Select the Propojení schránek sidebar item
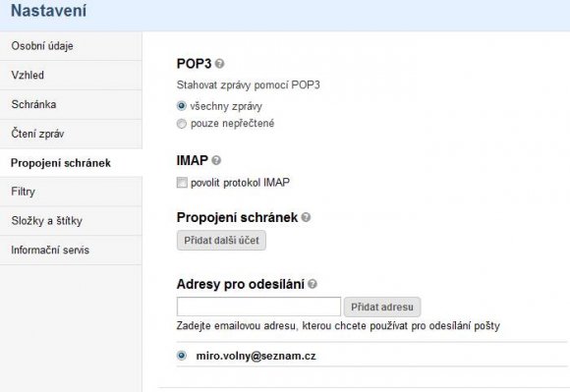570x392 pixels. point(71,163)
